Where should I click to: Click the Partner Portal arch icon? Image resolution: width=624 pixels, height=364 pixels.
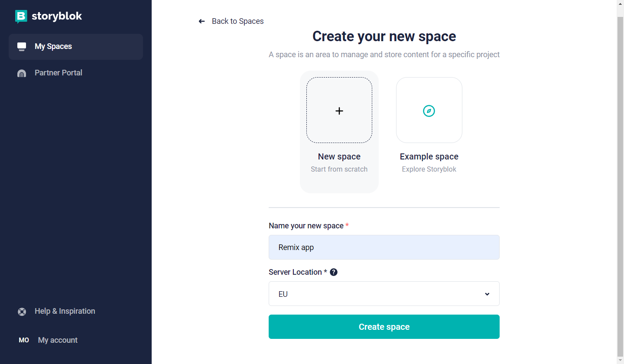pos(22,73)
